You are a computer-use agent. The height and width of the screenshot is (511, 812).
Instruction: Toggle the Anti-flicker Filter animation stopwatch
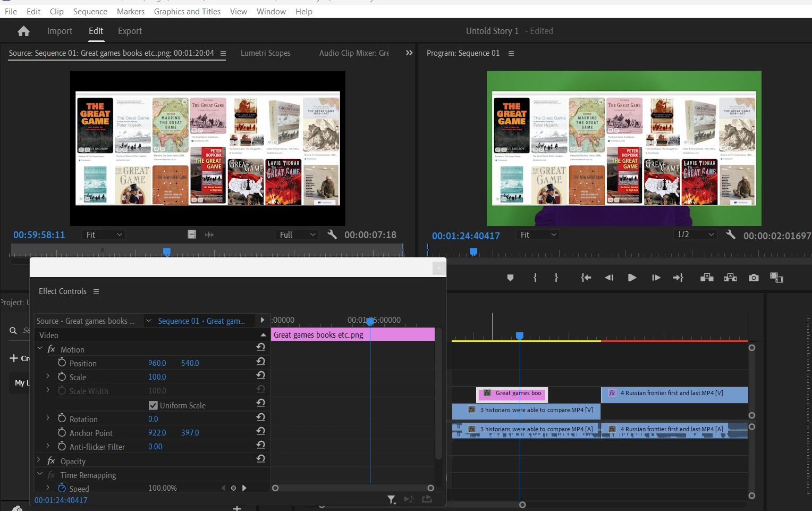[62, 446]
